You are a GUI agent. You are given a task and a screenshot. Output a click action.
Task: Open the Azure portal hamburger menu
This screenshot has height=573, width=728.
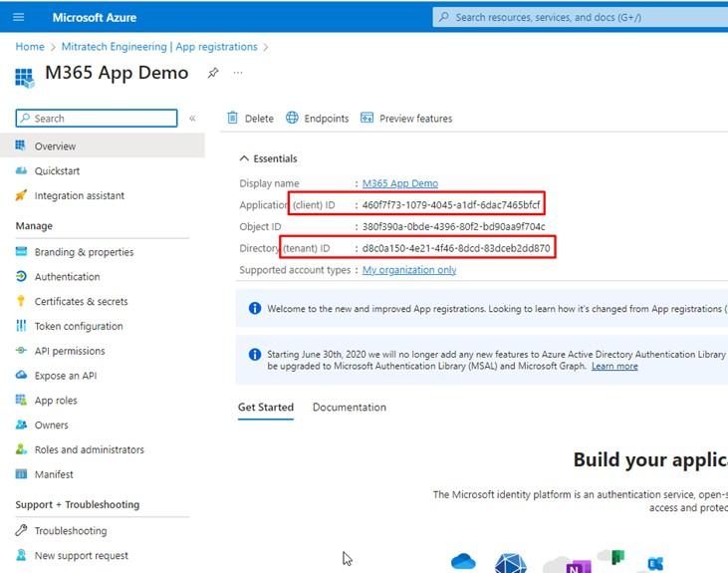[x=19, y=17]
